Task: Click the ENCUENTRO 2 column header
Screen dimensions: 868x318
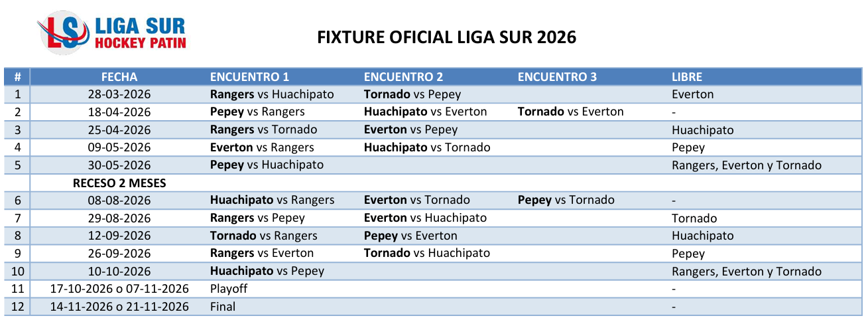Action: (x=403, y=76)
